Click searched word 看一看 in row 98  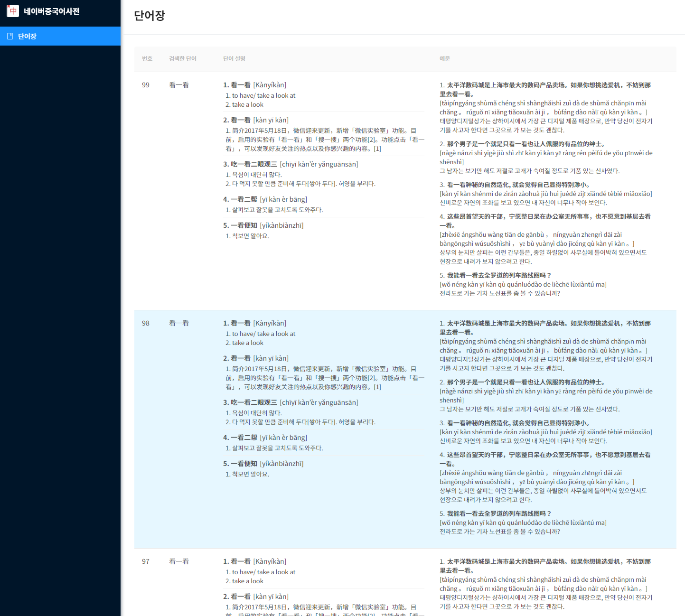179,323
